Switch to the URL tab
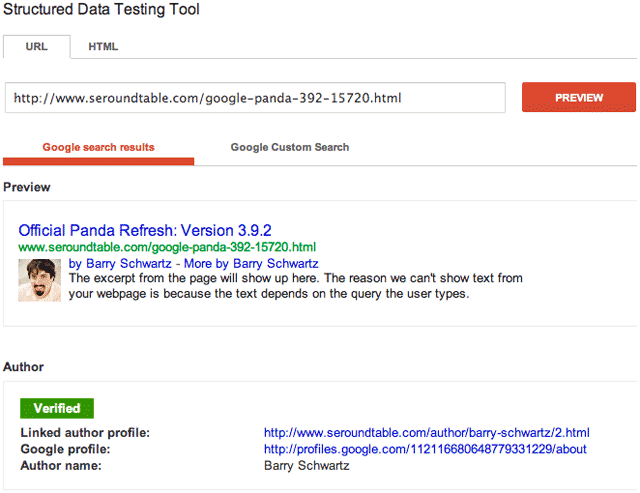The height and width of the screenshot is (493, 640). (37, 47)
